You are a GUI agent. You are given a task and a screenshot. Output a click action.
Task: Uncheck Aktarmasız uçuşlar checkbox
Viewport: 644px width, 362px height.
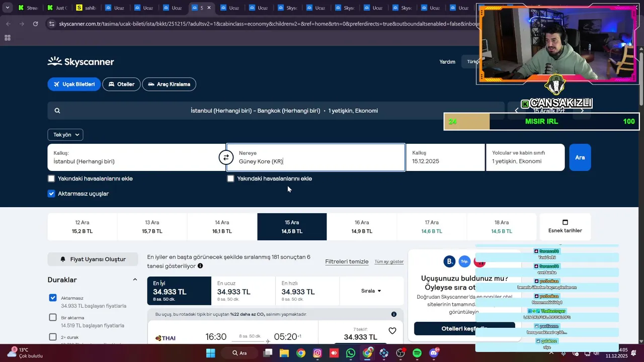click(51, 194)
